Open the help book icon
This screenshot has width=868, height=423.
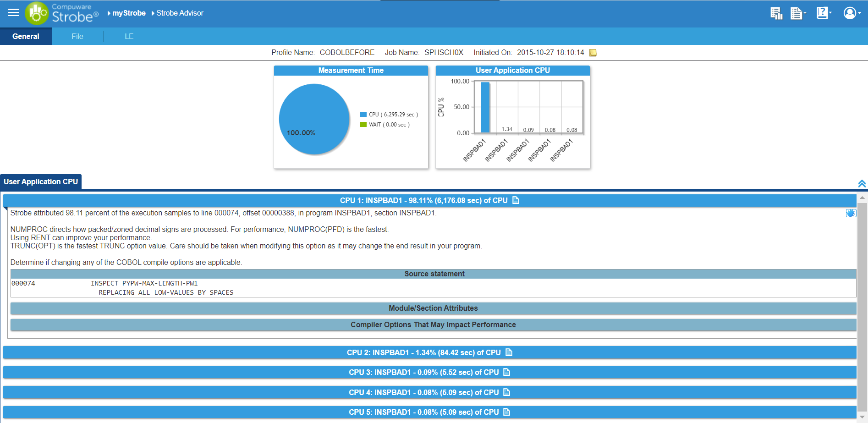click(x=822, y=13)
